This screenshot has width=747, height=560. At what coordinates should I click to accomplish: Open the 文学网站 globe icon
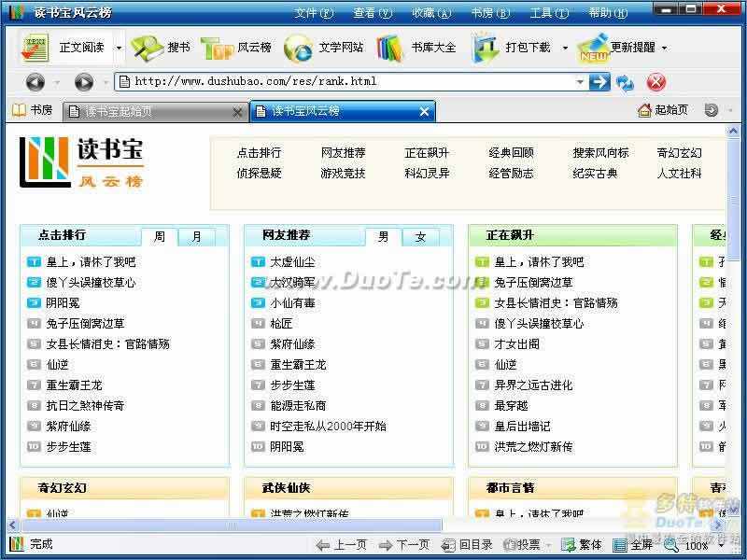coord(298,49)
